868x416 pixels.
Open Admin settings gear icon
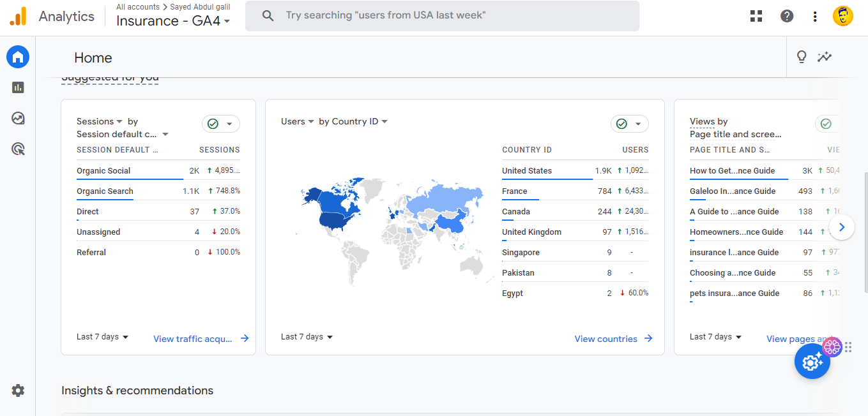[x=18, y=390]
